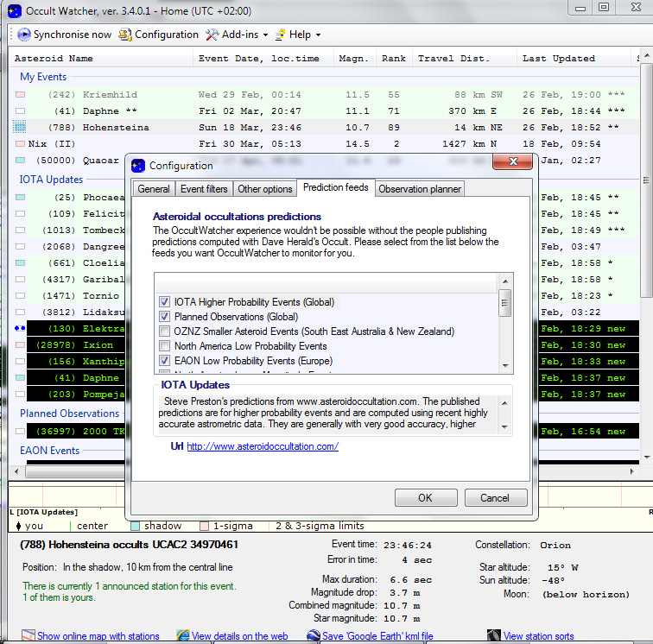This screenshot has height=644, width=653.
Task: Sort by Rank column header
Action: pyautogui.click(x=394, y=59)
